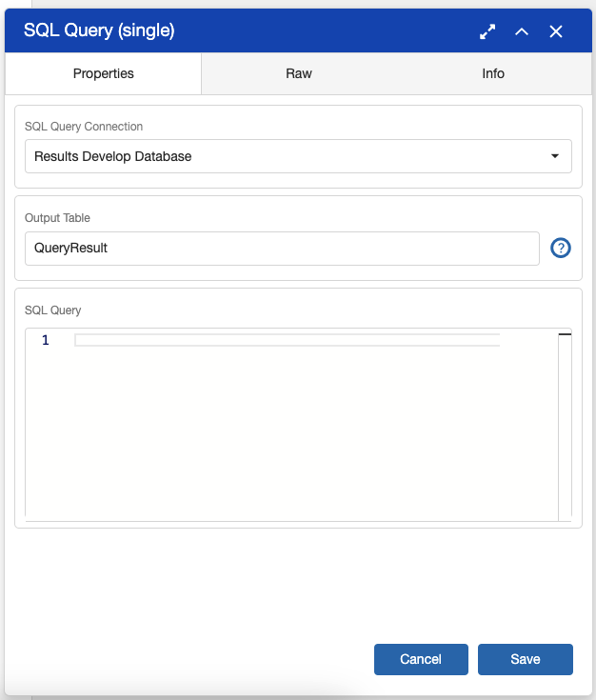Screen dimensions: 596x700
Task: Click the "Output Table" label
Action: pos(57,218)
